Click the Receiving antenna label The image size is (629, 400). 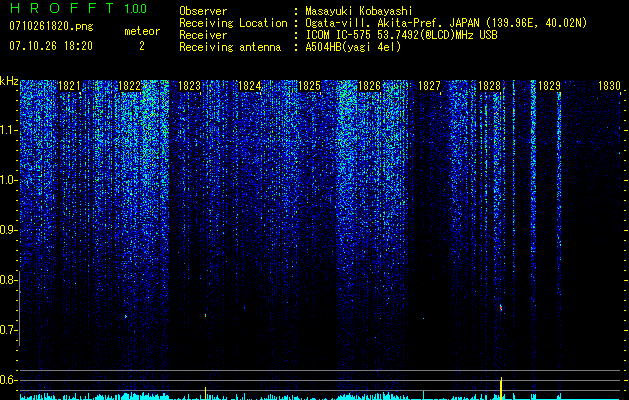click(x=230, y=47)
